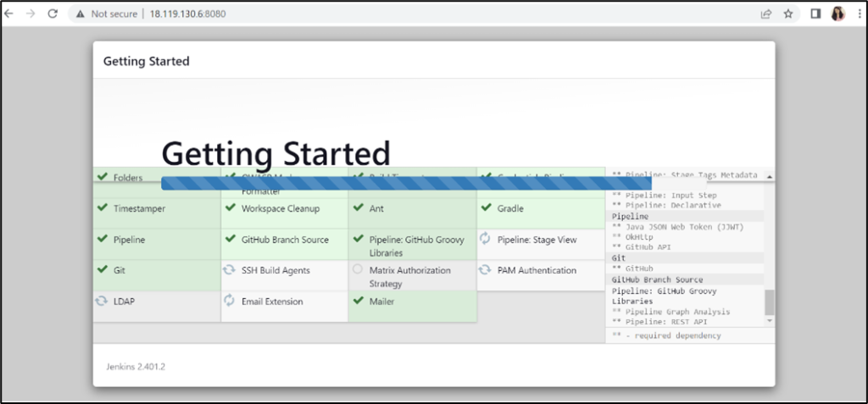Click green checkmark beside Mailer
This screenshot has width=868, height=404.
[x=359, y=301]
